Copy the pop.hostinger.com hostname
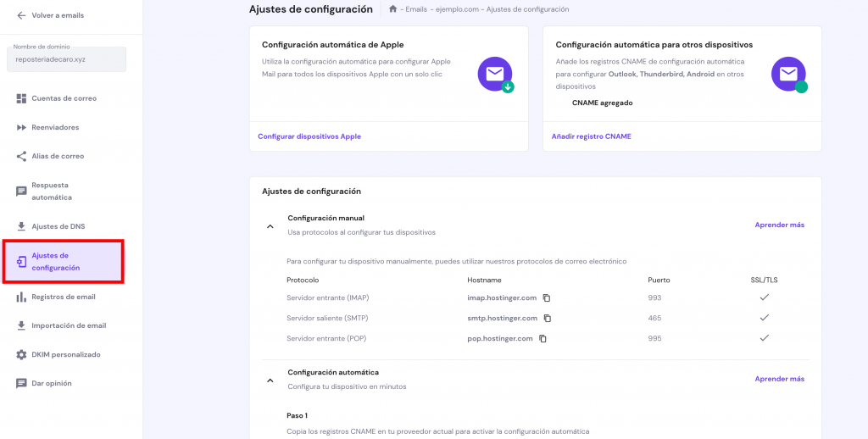The width and height of the screenshot is (868, 439). (x=542, y=338)
